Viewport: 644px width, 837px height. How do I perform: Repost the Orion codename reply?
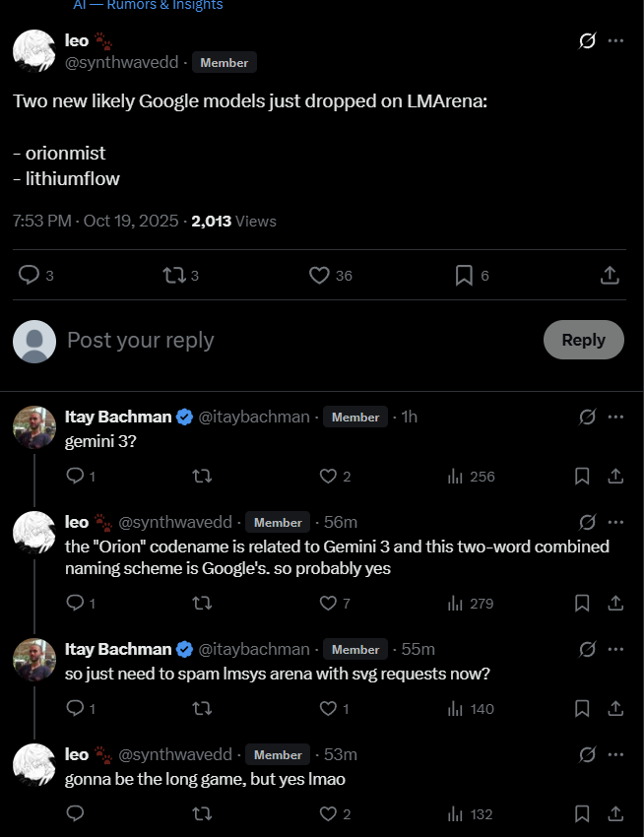pyautogui.click(x=202, y=603)
